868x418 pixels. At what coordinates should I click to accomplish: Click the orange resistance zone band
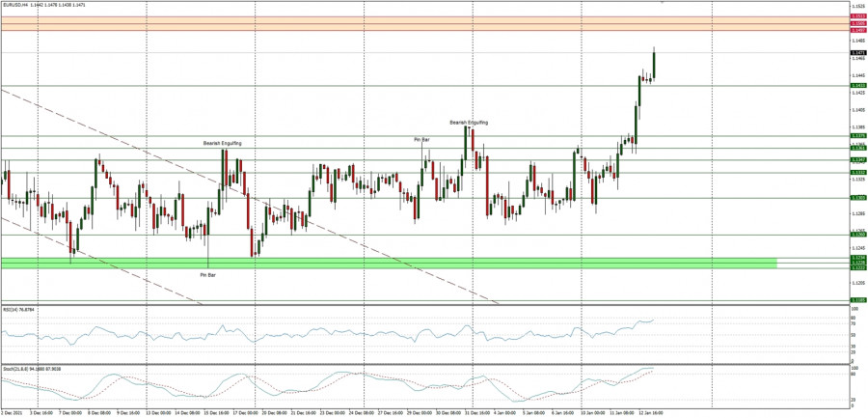click(x=424, y=23)
